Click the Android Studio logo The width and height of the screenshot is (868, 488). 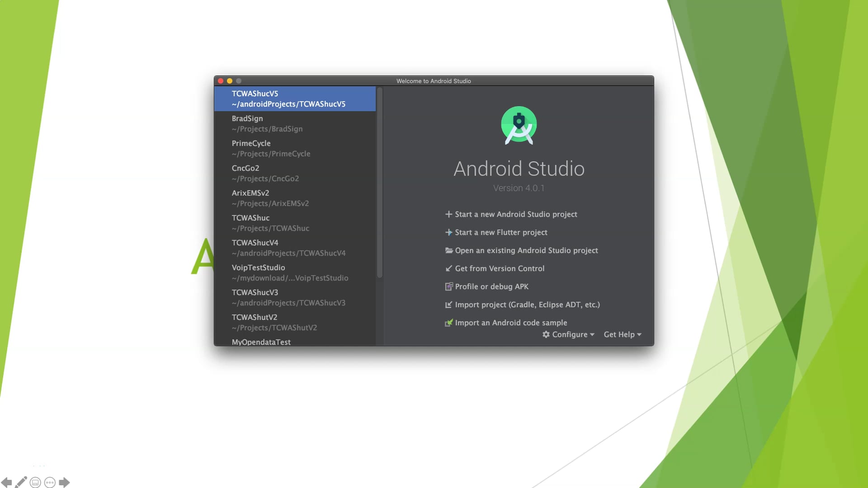click(519, 125)
